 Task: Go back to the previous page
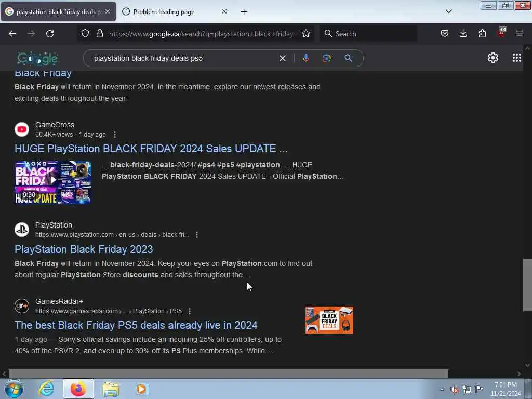point(12,34)
